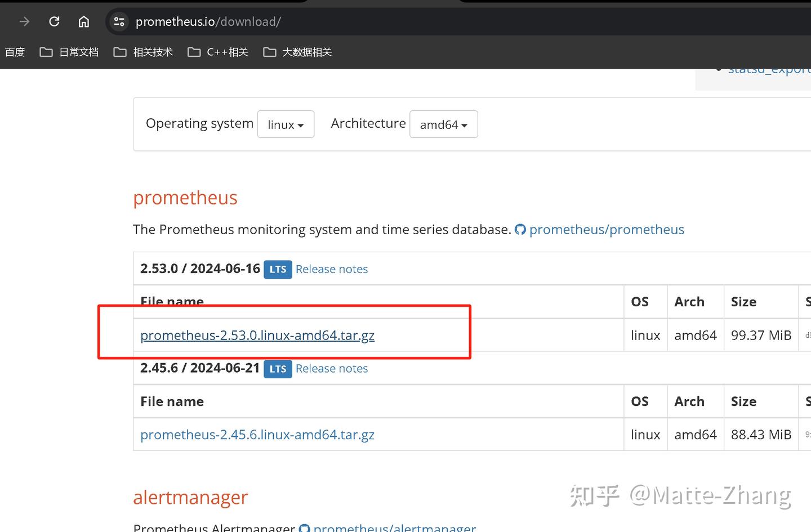The height and width of the screenshot is (532, 811).
Task: Open Release notes for version 2.53.0
Action: [x=331, y=269]
